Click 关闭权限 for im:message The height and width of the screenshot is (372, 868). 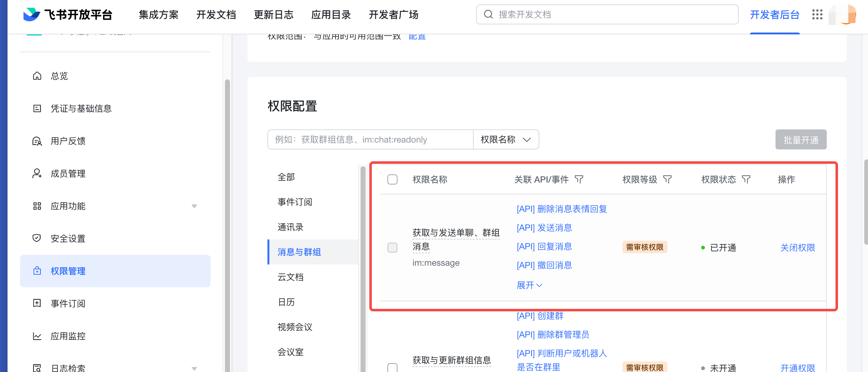(x=798, y=248)
